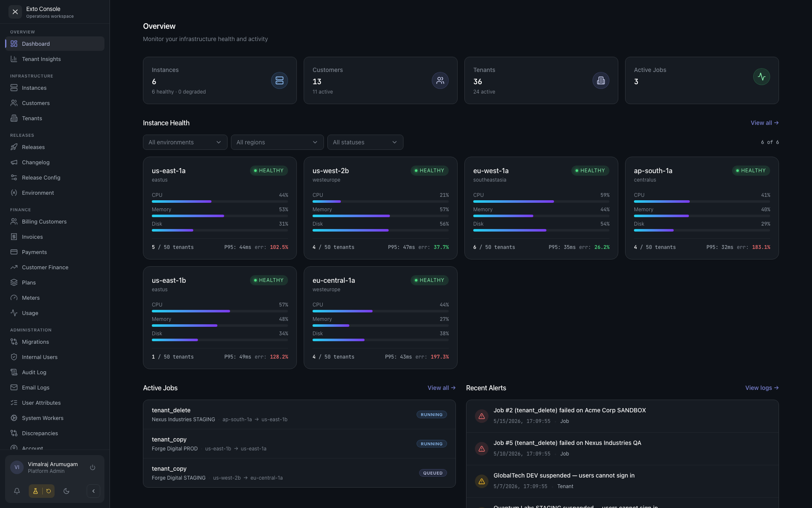Click the Usage activity icon
This screenshot has height=508, width=812.
point(14,313)
